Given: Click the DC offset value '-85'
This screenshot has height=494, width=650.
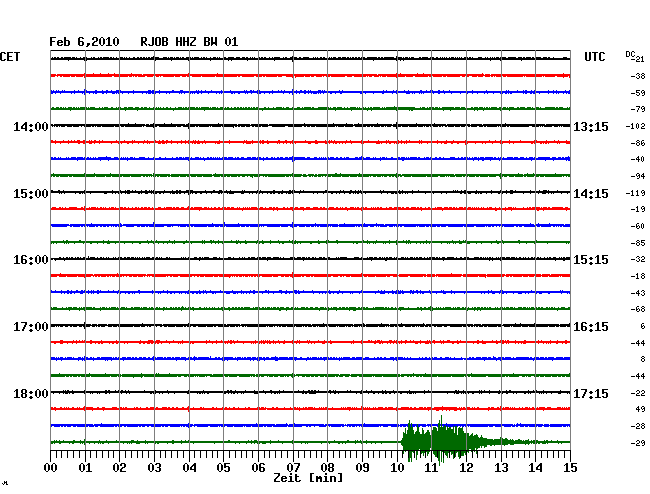Looking at the screenshot, I should (x=638, y=243).
